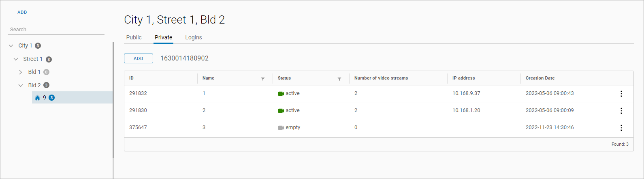Click the Status column filter icon
The image size is (644, 179).
[339, 79]
